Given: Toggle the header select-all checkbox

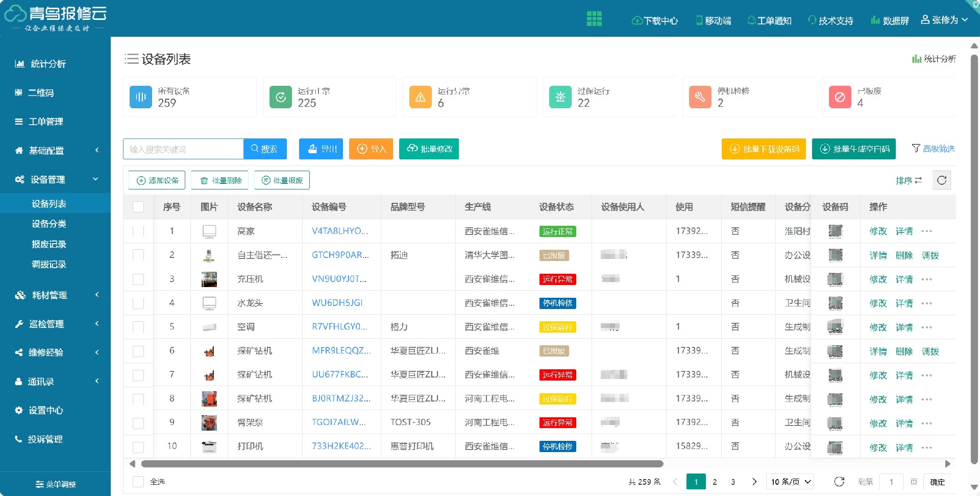Looking at the screenshot, I should pos(138,207).
